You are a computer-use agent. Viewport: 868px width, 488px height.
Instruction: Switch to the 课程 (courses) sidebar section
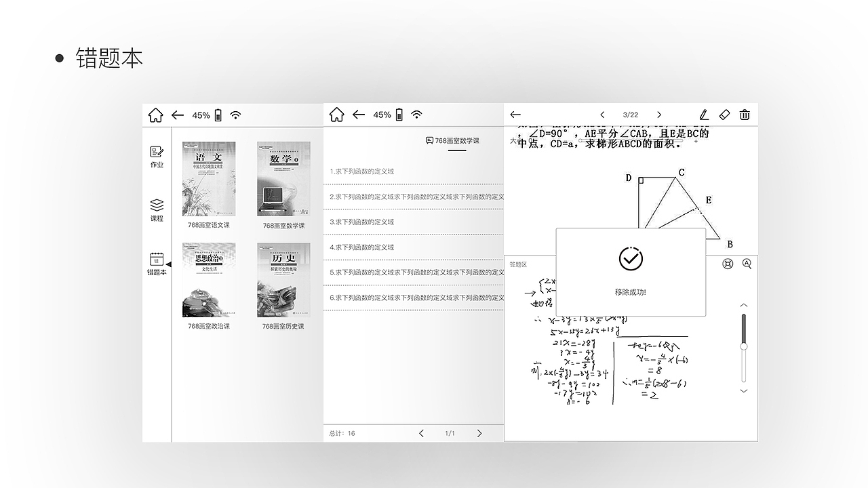157,210
